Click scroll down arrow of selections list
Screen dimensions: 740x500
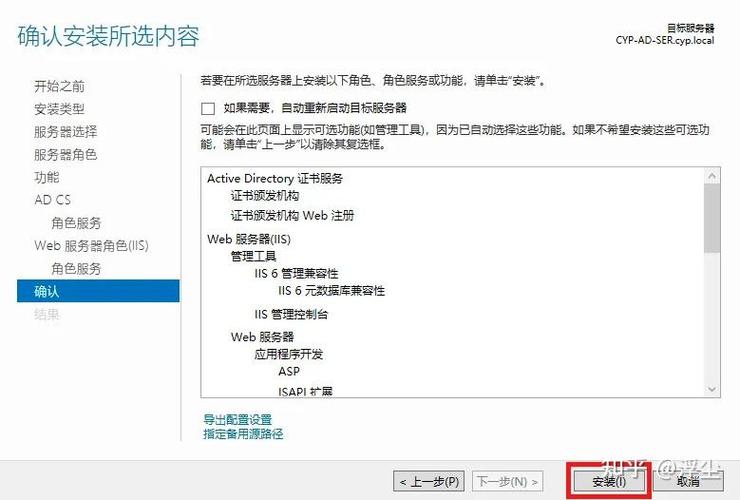(x=712, y=390)
